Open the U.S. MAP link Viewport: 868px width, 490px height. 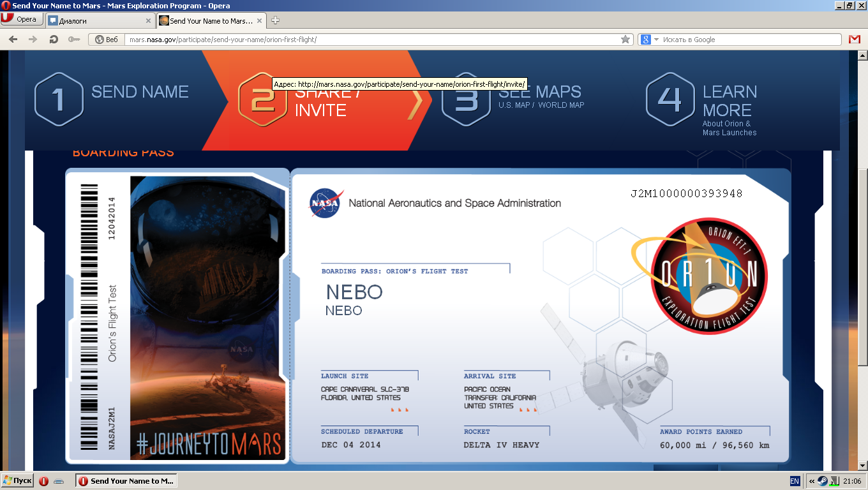[514, 105]
